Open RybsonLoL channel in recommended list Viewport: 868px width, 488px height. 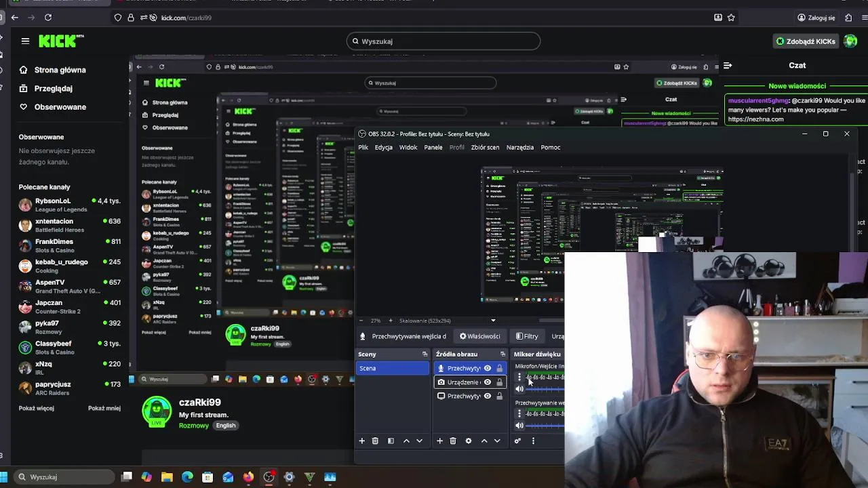click(x=69, y=205)
